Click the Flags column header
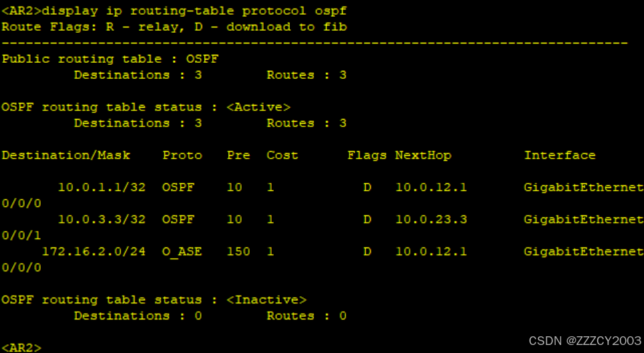Screen dimensions: 644x353 (x=367, y=155)
